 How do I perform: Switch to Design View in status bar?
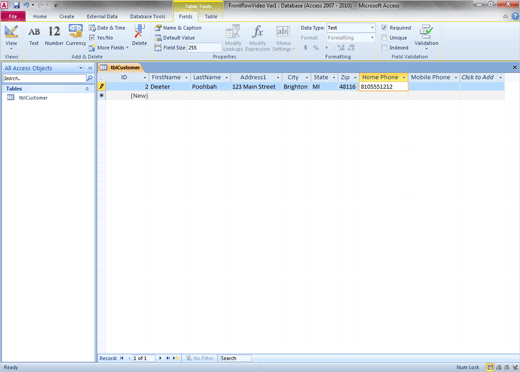coord(515,367)
